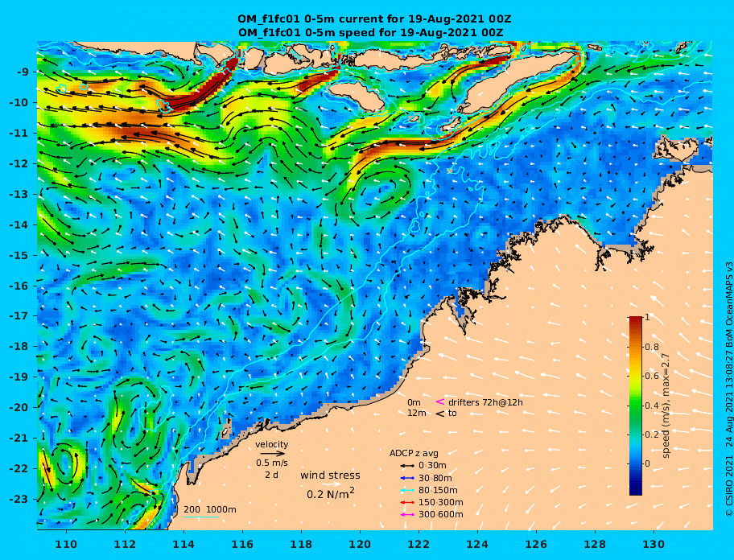
Task: Click the latitude axis label '-21'
Action: (19, 439)
